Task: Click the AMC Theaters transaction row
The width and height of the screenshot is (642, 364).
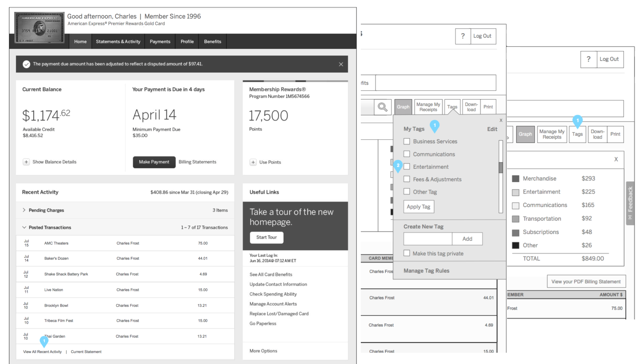Action: pos(125,243)
